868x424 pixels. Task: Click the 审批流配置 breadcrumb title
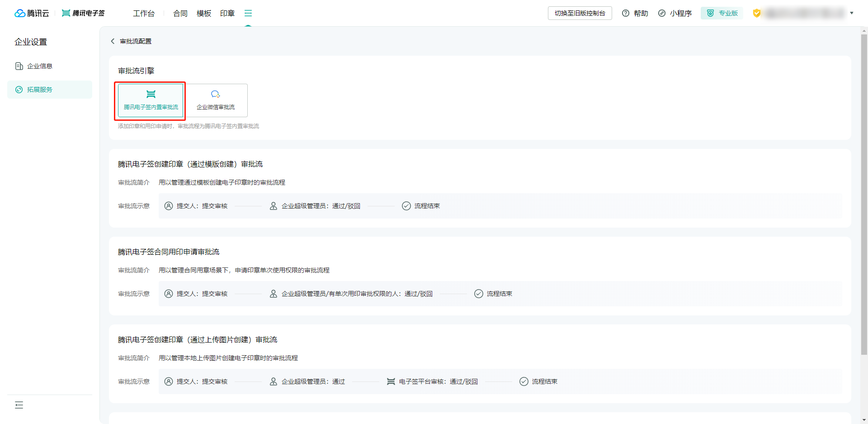pos(136,41)
